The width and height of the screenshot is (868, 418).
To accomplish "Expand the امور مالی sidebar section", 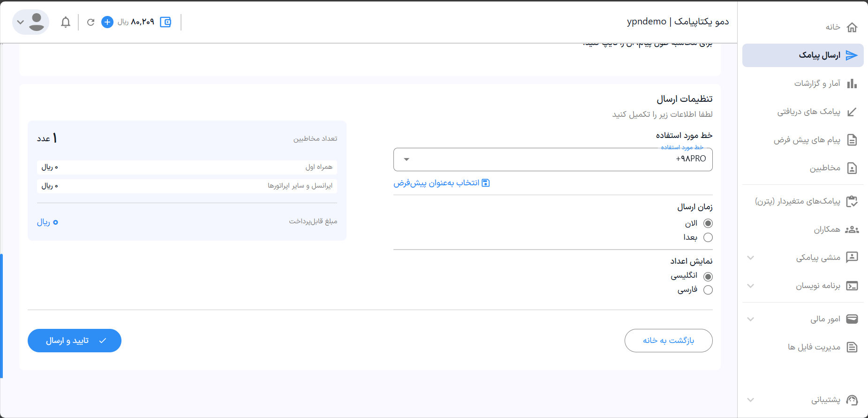I will point(751,319).
